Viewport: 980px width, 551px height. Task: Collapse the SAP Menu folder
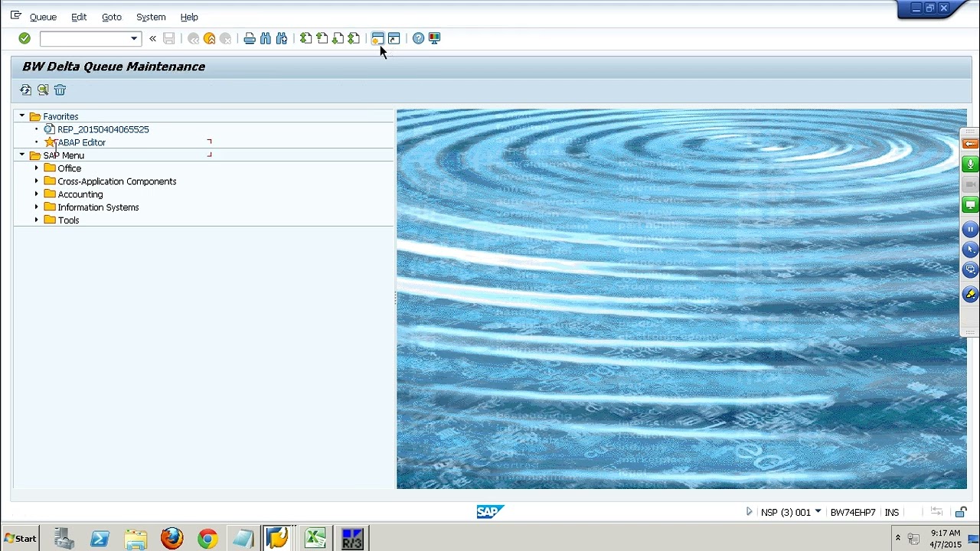click(22, 155)
